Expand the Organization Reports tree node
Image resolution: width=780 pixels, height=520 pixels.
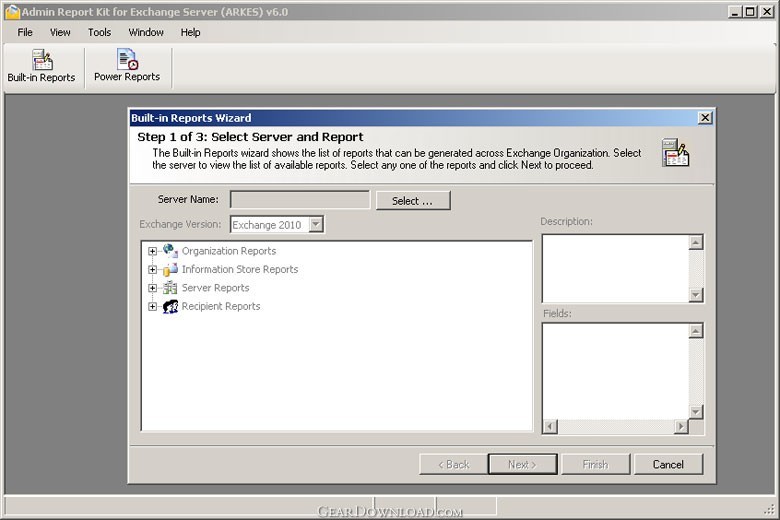point(153,251)
